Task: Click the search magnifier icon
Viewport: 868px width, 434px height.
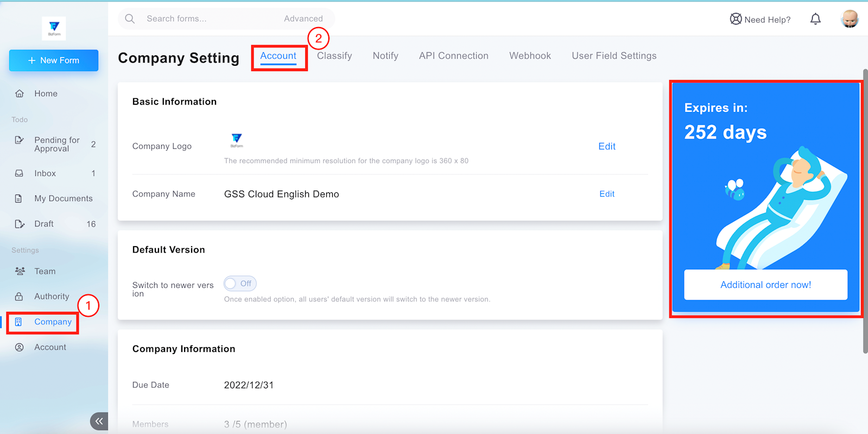Action: [x=130, y=18]
